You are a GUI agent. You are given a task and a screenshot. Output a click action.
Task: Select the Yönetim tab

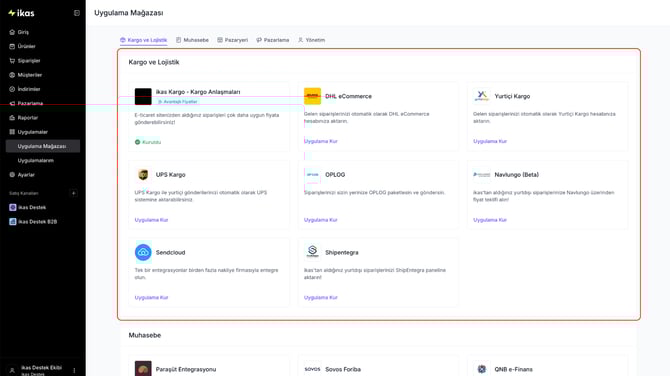tap(311, 40)
